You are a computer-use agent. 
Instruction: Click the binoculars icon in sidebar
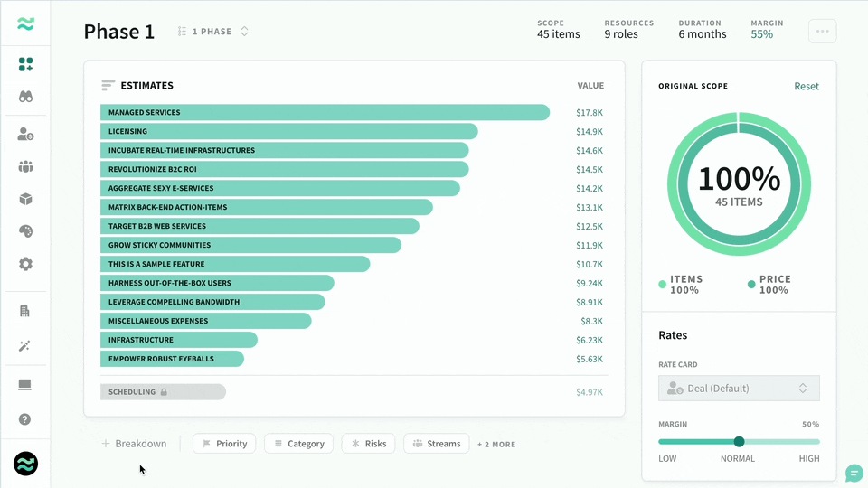(x=25, y=97)
